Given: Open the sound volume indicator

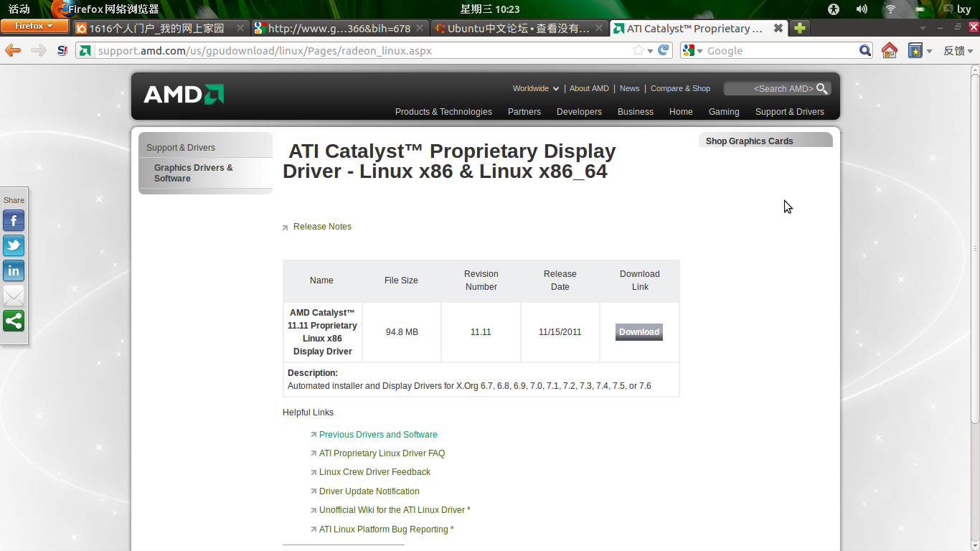Looking at the screenshot, I should [x=862, y=9].
